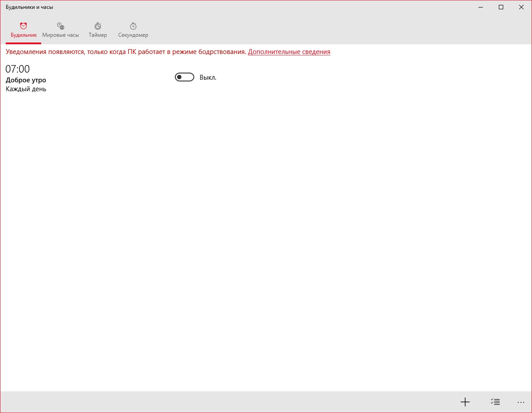Image resolution: width=532 pixels, height=413 pixels.
Task: Toggle the 07:00 alarm on
Action: (x=185, y=77)
